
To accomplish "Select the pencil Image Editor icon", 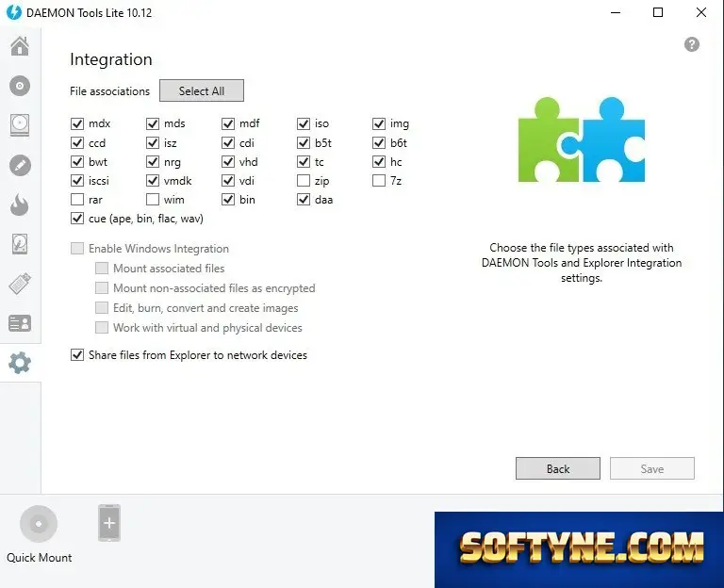I will tap(20, 165).
